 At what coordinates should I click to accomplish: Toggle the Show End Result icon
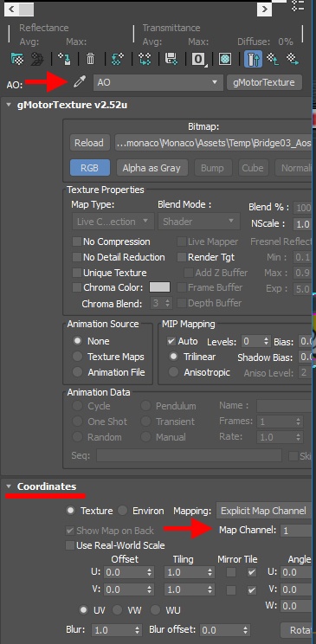click(x=253, y=59)
